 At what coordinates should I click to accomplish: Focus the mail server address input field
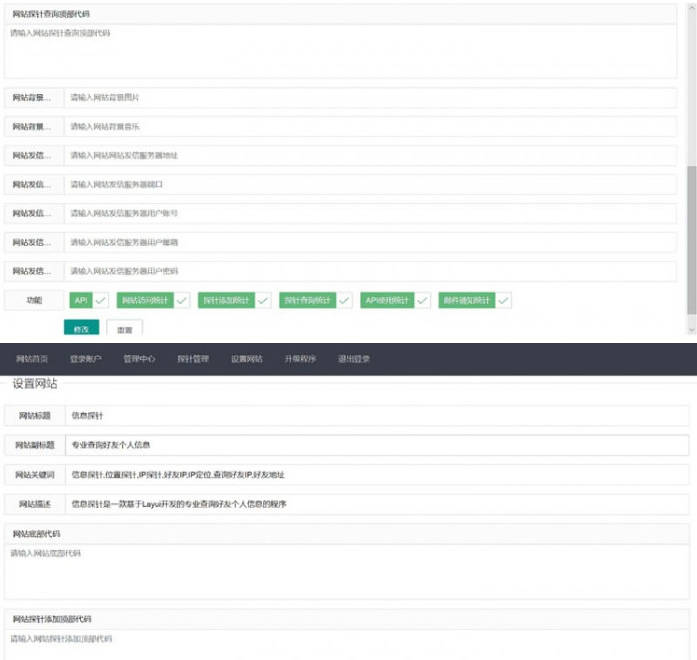[x=371, y=156]
